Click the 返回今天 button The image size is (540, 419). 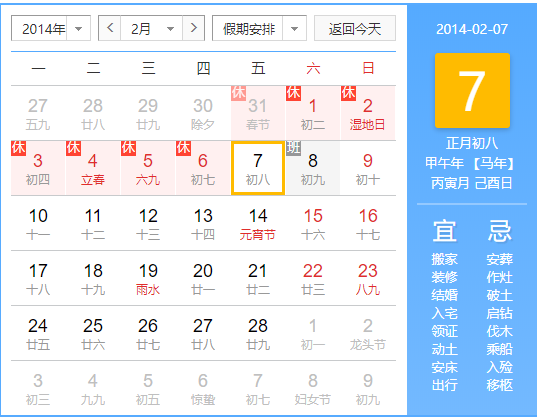[355, 28]
